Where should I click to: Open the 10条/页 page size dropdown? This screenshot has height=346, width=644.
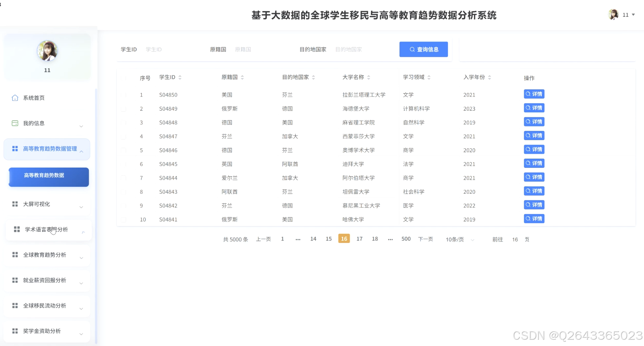[460, 240]
